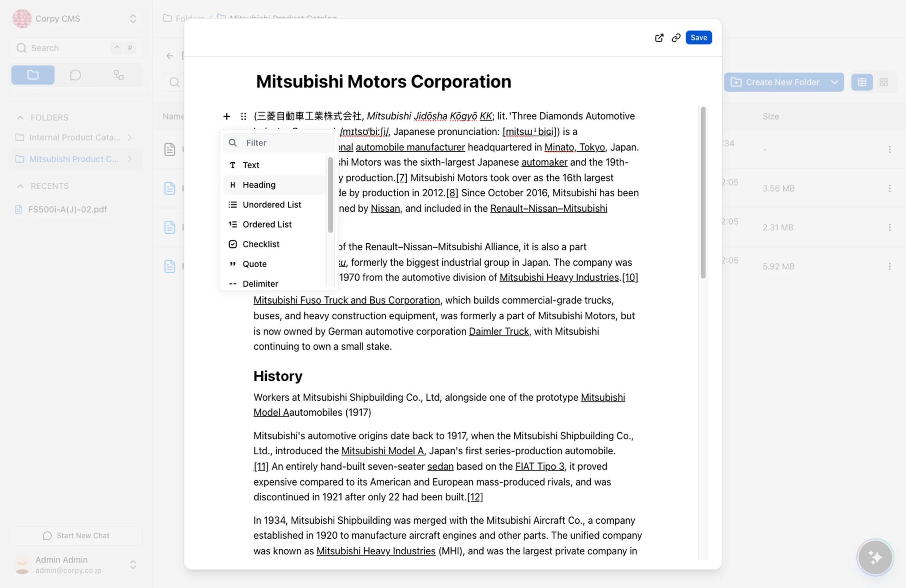Insert a Delimiter block
The width and height of the screenshot is (906, 588).
coord(274,284)
